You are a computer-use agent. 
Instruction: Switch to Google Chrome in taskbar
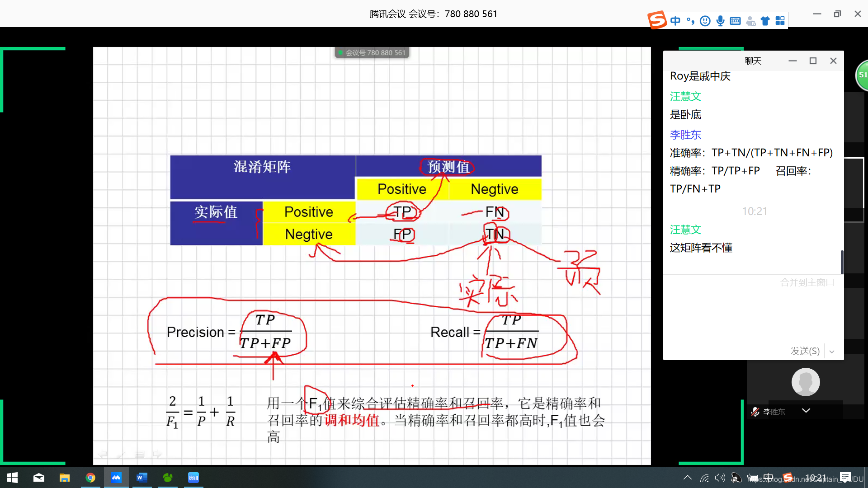point(90,478)
